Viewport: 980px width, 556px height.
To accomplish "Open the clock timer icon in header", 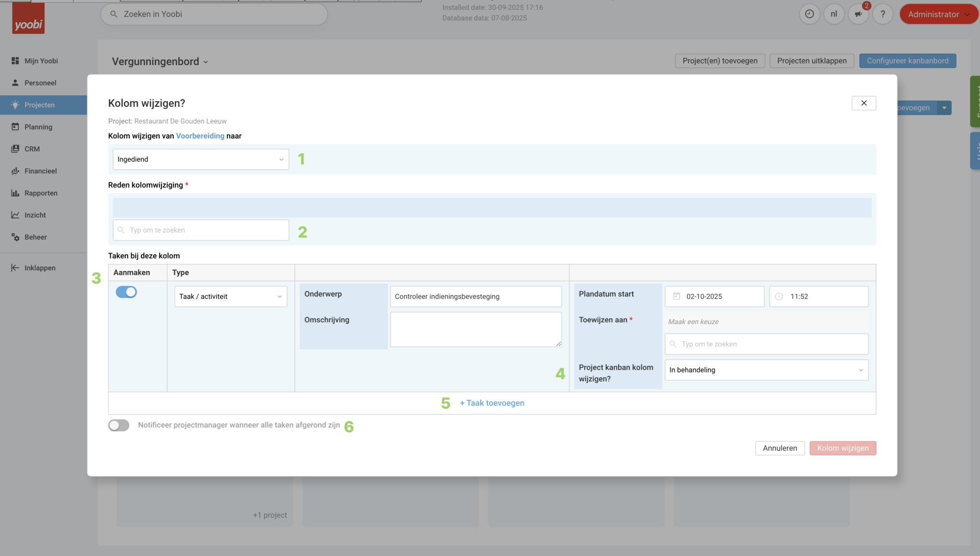I will [x=809, y=14].
